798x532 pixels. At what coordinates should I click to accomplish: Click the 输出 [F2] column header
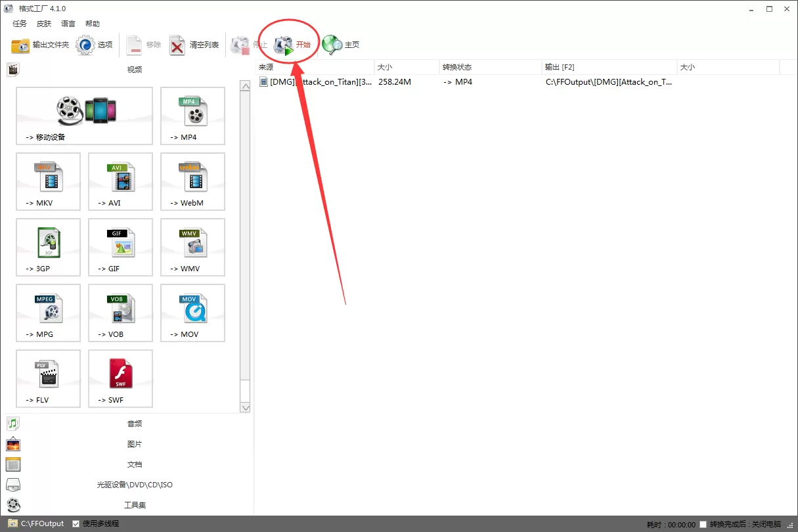click(610, 67)
